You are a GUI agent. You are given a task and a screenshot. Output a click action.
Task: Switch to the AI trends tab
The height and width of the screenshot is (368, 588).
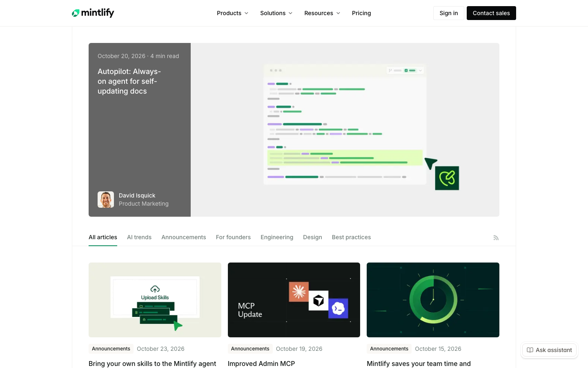point(139,237)
